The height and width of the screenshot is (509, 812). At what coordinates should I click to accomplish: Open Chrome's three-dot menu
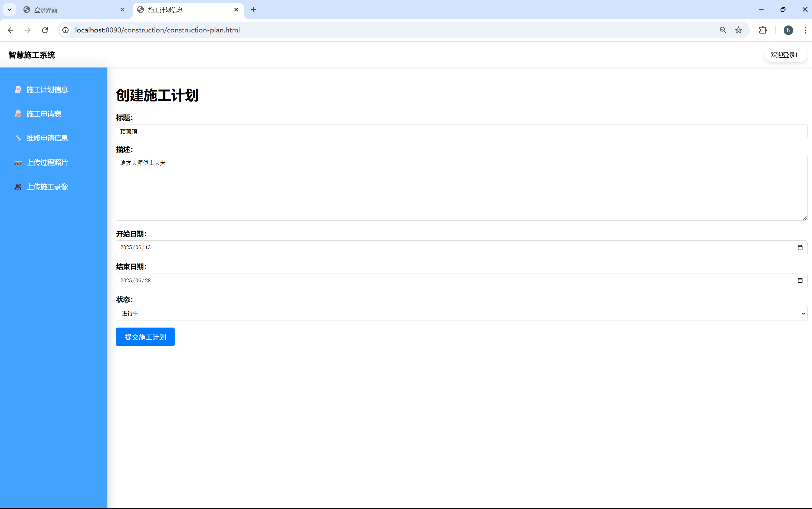point(805,30)
